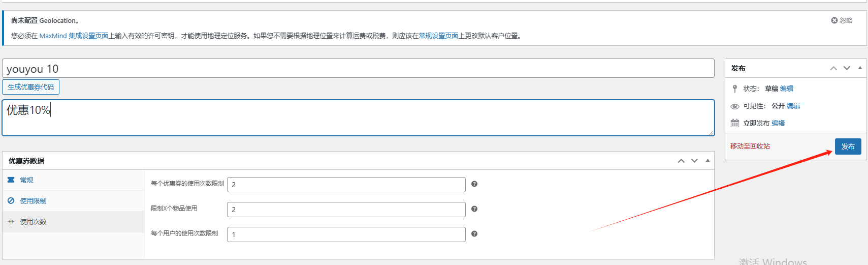
Task: Click the help icon beside 限制X个物品使用
Action: coord(474,209)
